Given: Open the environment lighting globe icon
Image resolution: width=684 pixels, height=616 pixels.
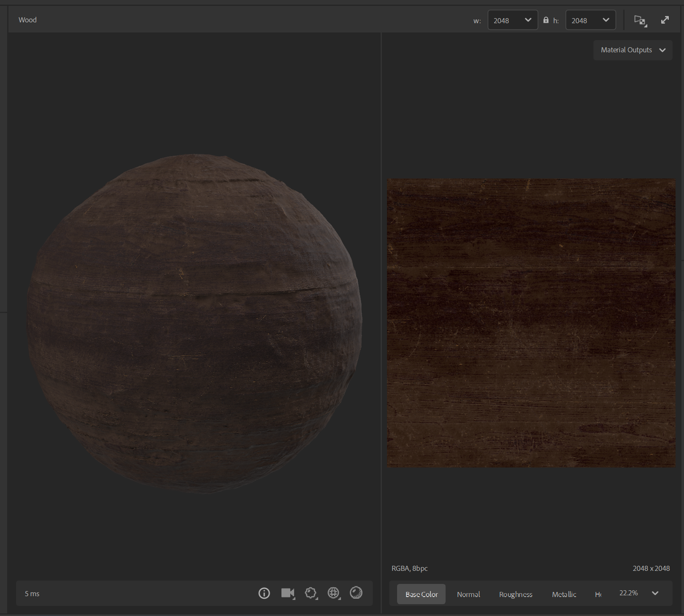Looking at the screenshot, I should (333, 593).
